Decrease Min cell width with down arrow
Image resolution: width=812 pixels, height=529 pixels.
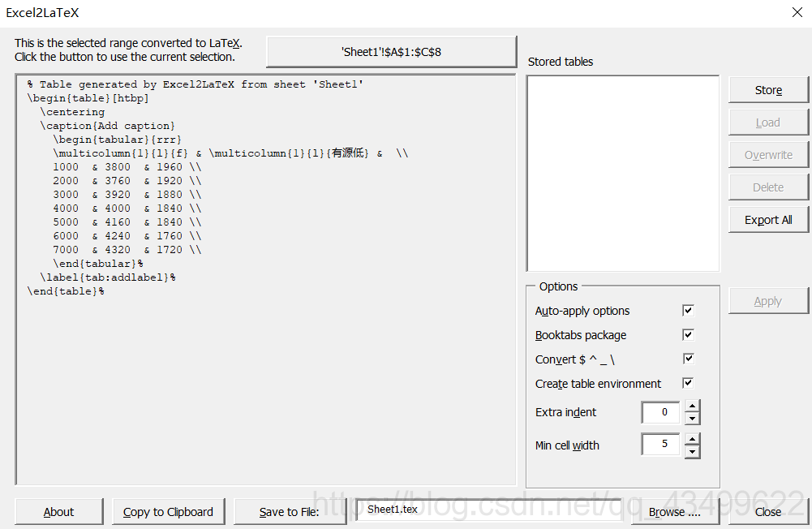pyautogui.click(x=693, y=452)
